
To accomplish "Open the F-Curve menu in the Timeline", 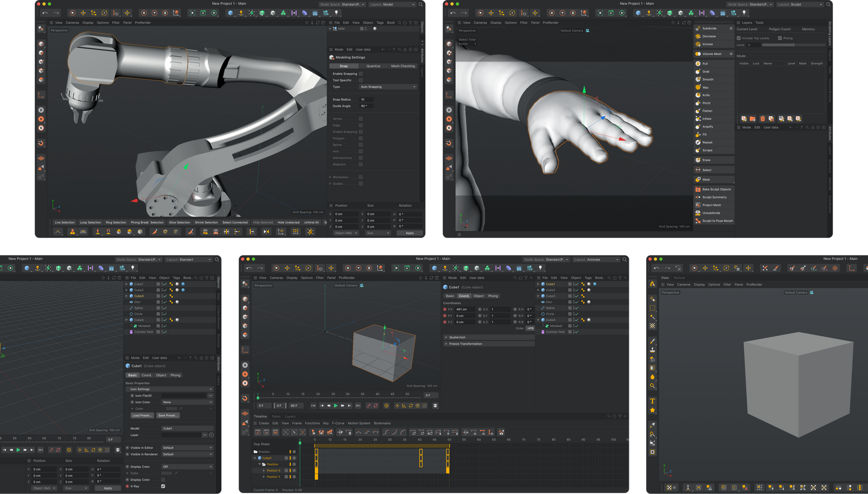I will tap(337, 423).
